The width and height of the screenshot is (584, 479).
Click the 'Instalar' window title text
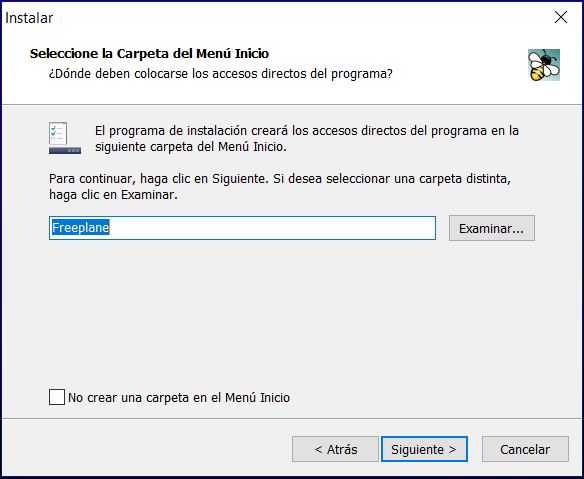(29, 18)
